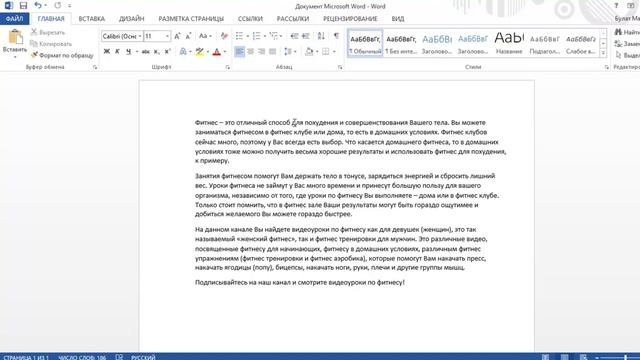
Task: Undo the last action in quick access
Action: 38,5
